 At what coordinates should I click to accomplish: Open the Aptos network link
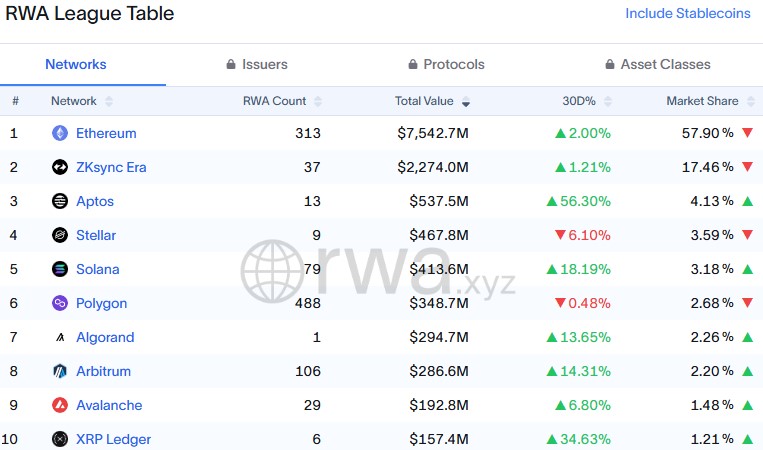(95, 201)
